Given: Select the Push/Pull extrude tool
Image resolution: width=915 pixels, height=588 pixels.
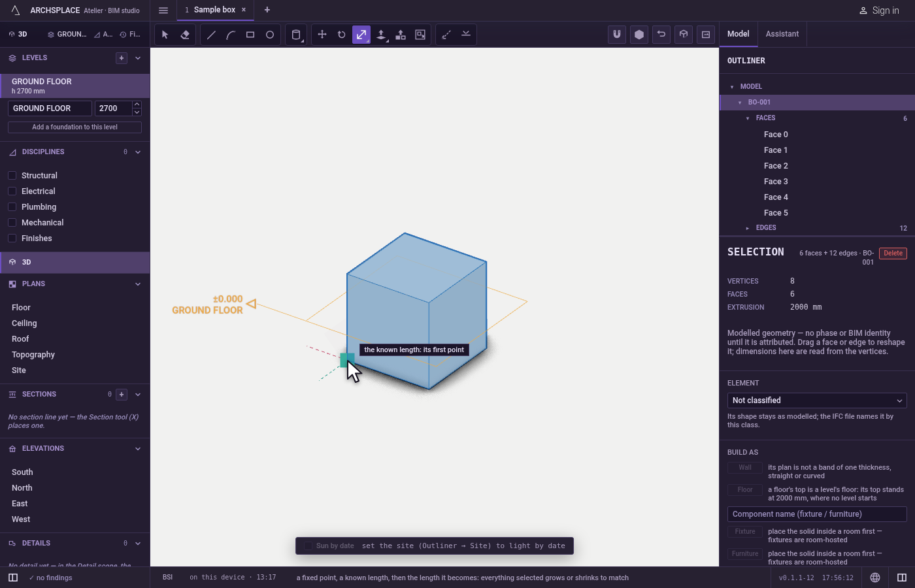Looking at the screenshot, I should click(x=381, y=35).
